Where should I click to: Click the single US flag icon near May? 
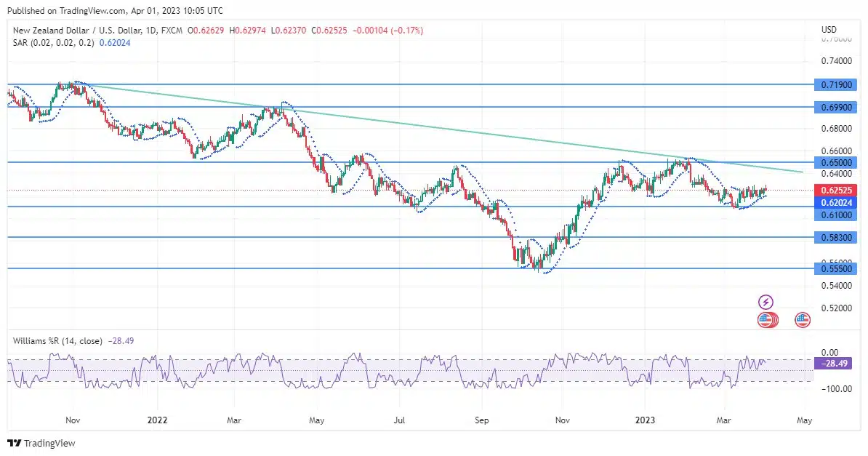(x=803, y=319)
